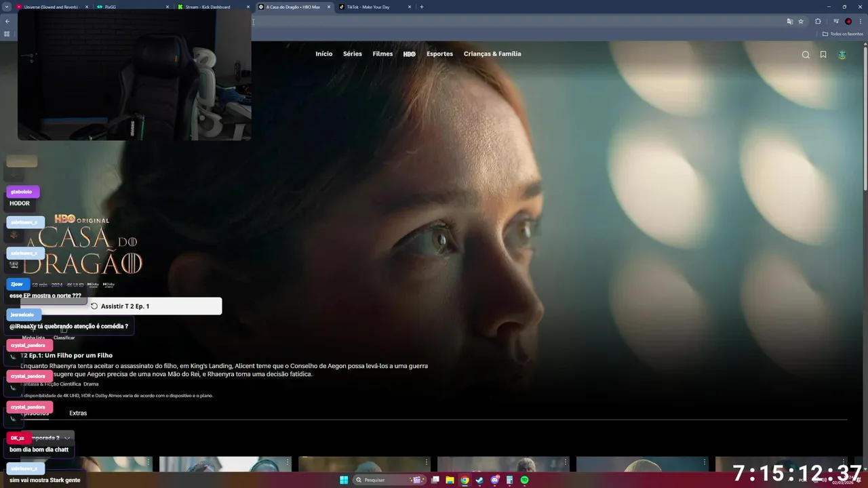Open the Extras tab

click(78, 413)
